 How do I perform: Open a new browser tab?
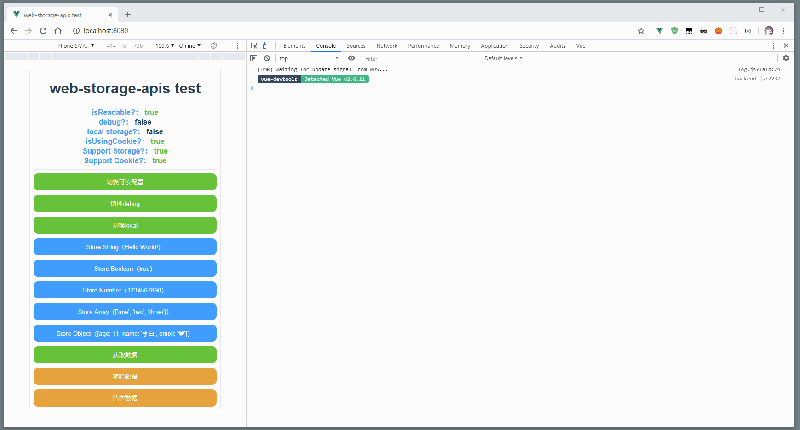tap(128, 15)
